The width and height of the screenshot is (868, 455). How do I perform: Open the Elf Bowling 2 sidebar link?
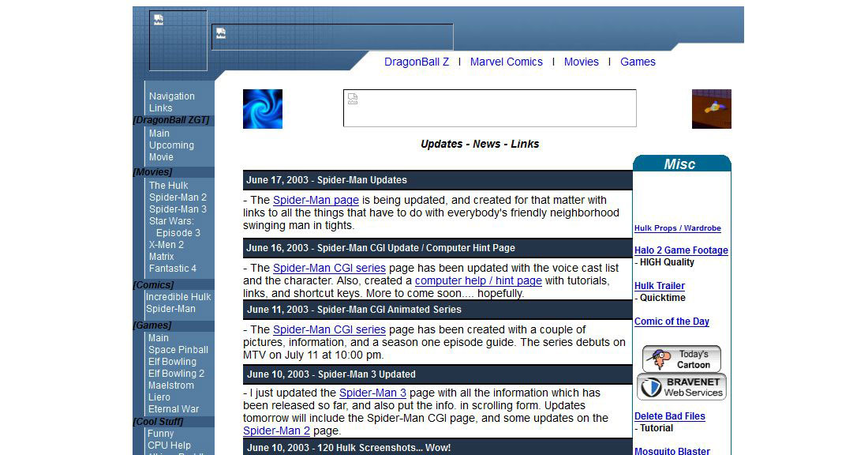pos(176,374)
